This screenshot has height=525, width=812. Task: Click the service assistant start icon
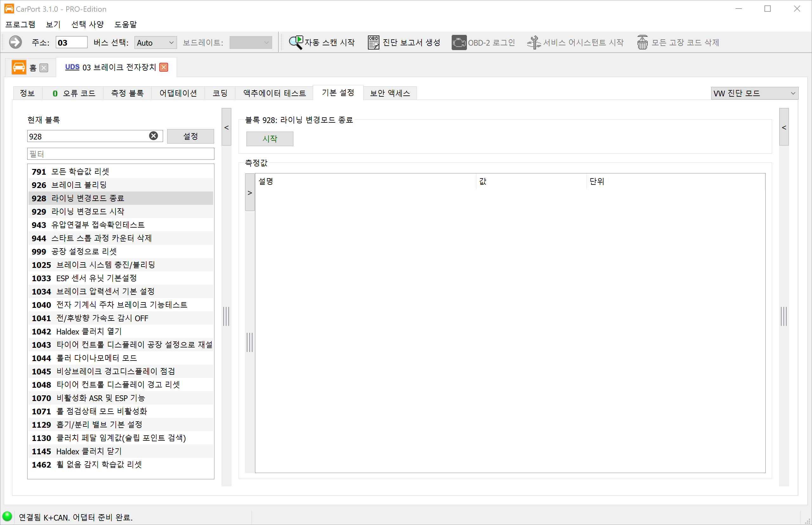coord(534,42)
